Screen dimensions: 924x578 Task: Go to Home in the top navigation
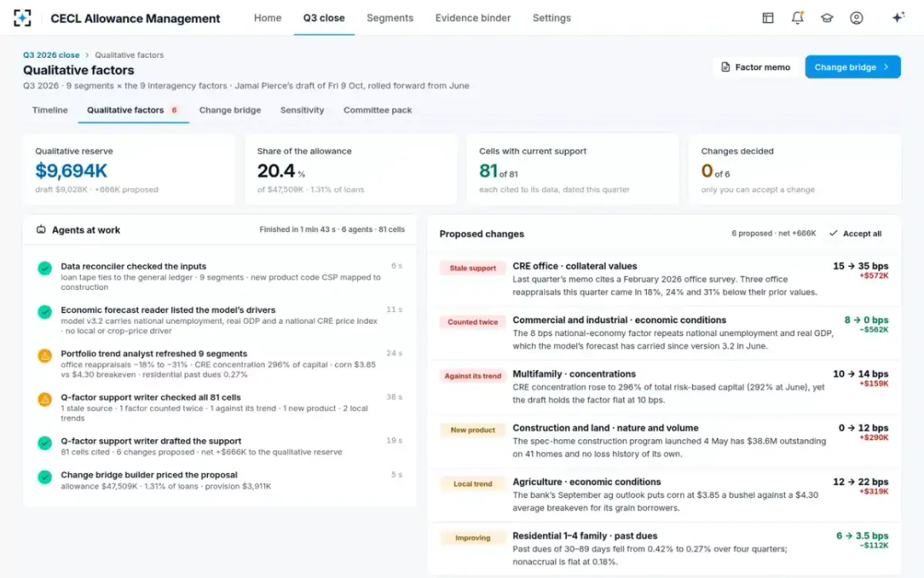(267, 18)
